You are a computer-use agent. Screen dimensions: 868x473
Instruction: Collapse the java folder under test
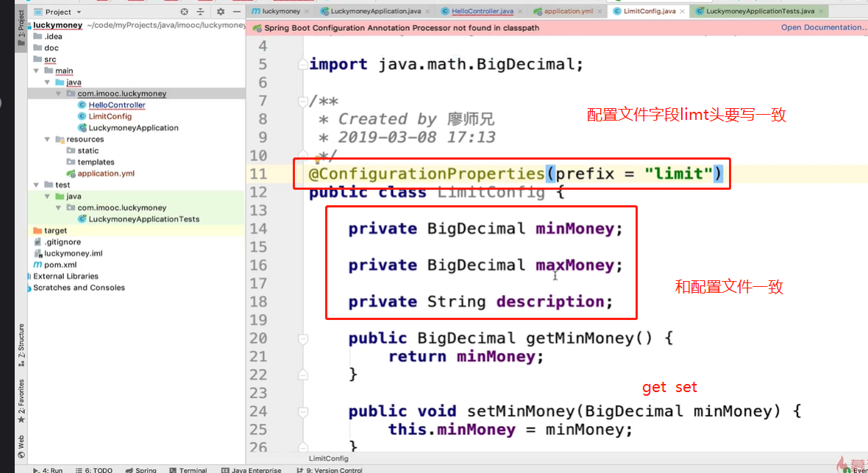[48, 196]
